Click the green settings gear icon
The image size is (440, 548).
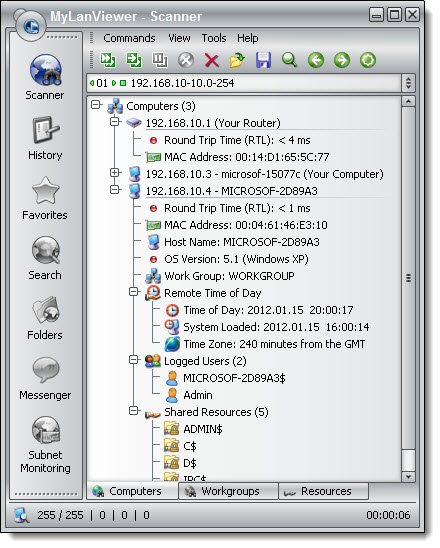[x=368, y=60]
